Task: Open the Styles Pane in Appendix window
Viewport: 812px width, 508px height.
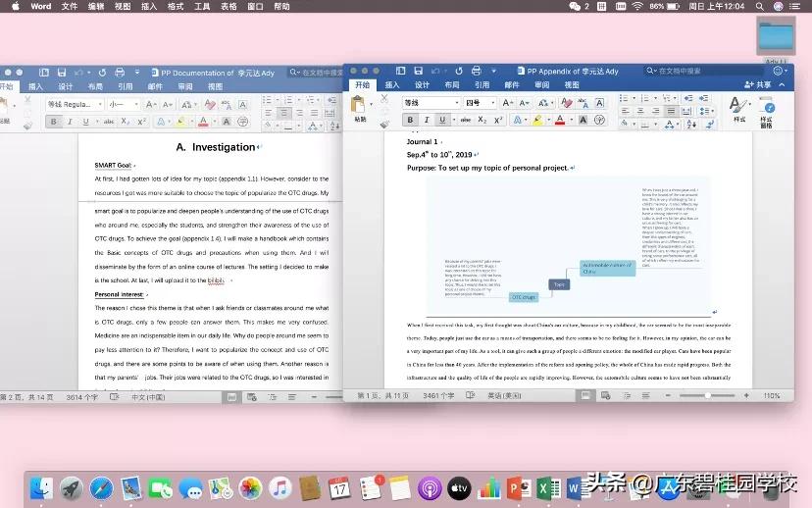Action: (x=767, y=113)
